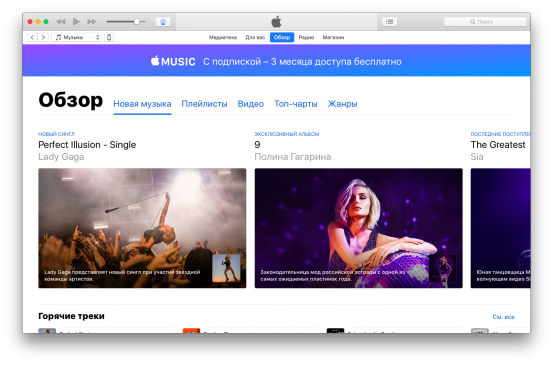This screenshot has height=365, width=553.
Task: Click the small Perfect Illusion cover thumbnail
Action: (226, 268)
